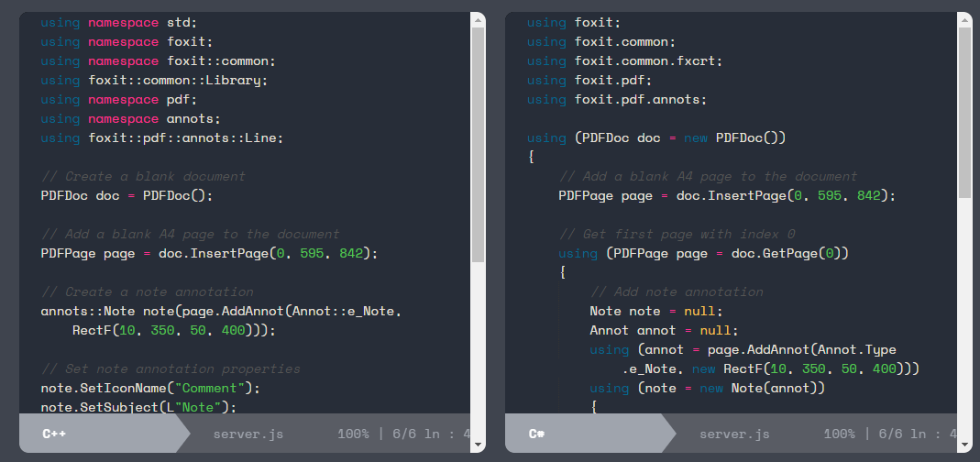Click 'using foxit::common::Library;' line
Screen dimensions: 980x462
pyautogui.click(x=154, y=81)
